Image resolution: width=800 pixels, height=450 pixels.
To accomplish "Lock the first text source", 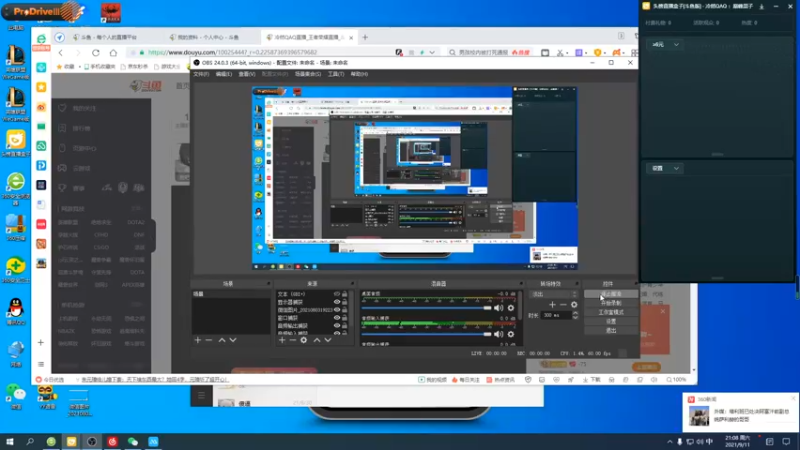I will [x=345, y=294].
